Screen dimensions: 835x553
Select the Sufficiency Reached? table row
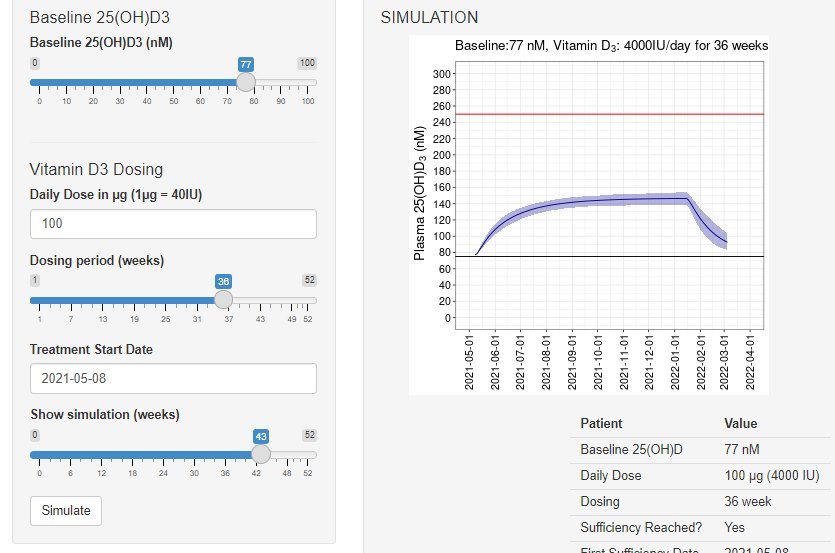pos(700,527)
